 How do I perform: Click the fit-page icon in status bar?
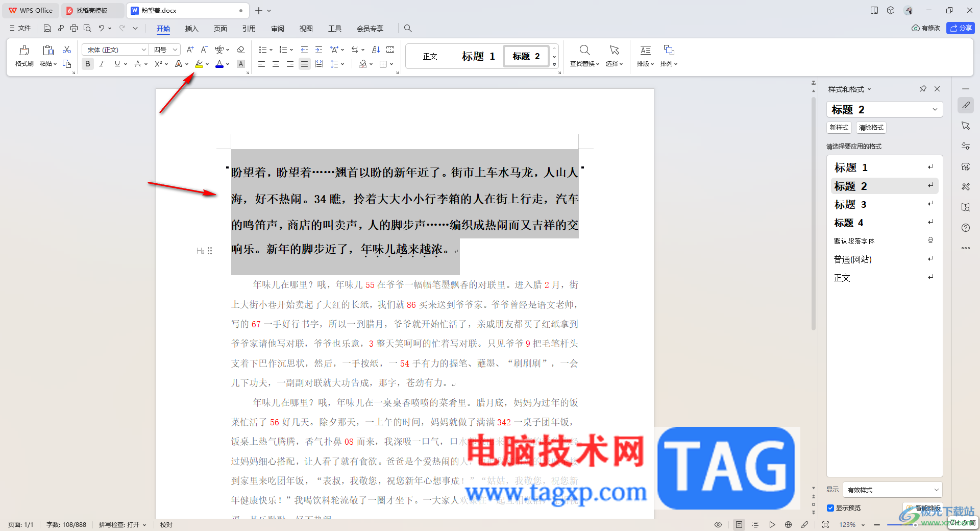tap(825, 524)
